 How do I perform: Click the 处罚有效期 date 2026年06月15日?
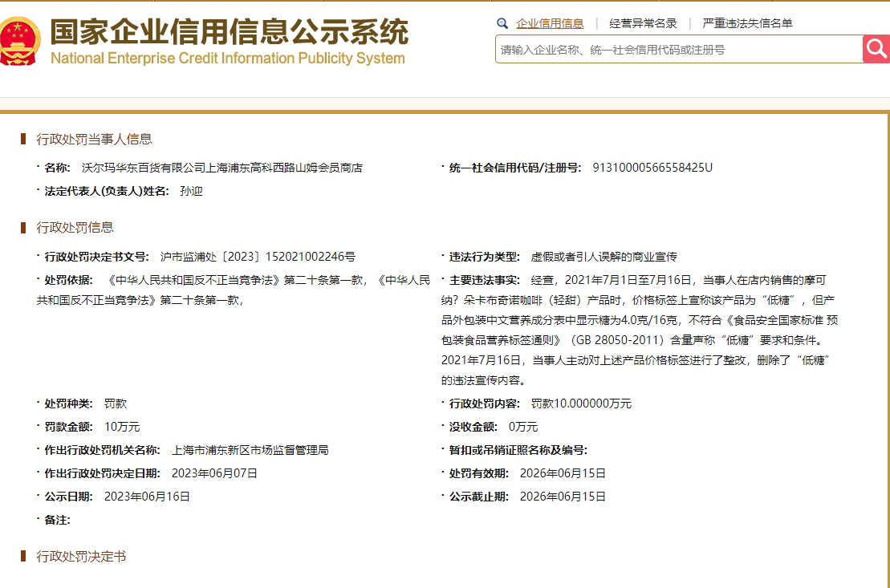563,473
